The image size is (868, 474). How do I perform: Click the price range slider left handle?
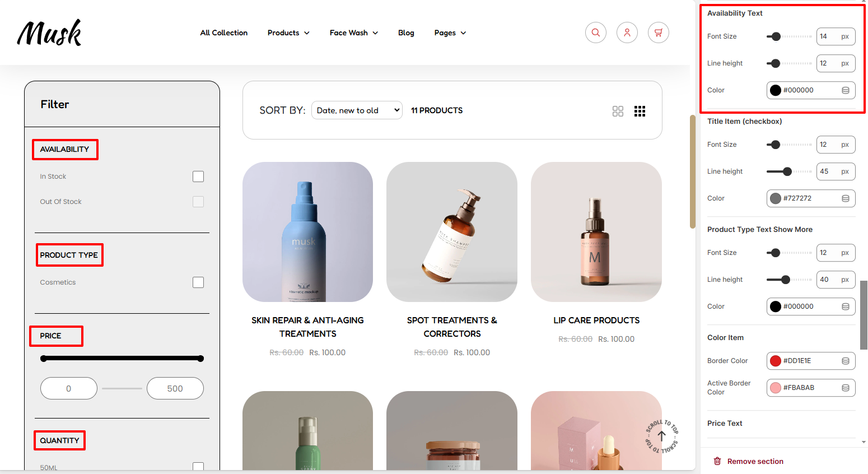tap(44, 358)
